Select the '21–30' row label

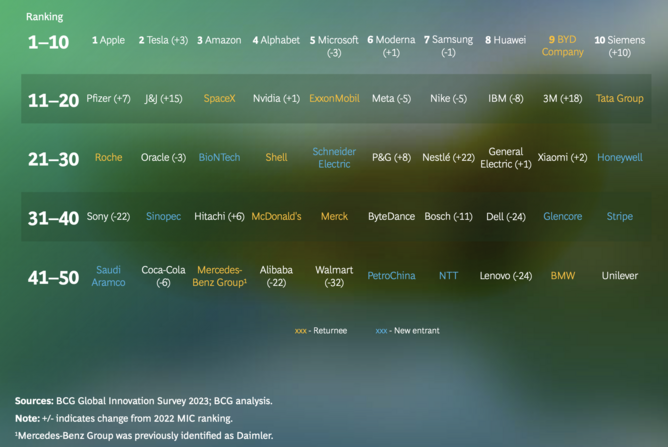[x=53, y=159]
